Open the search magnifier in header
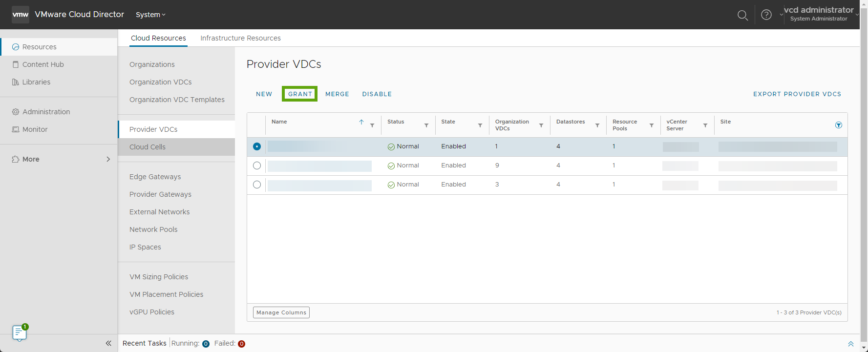This screenshot has width=868, height=352. pos(742,15)
